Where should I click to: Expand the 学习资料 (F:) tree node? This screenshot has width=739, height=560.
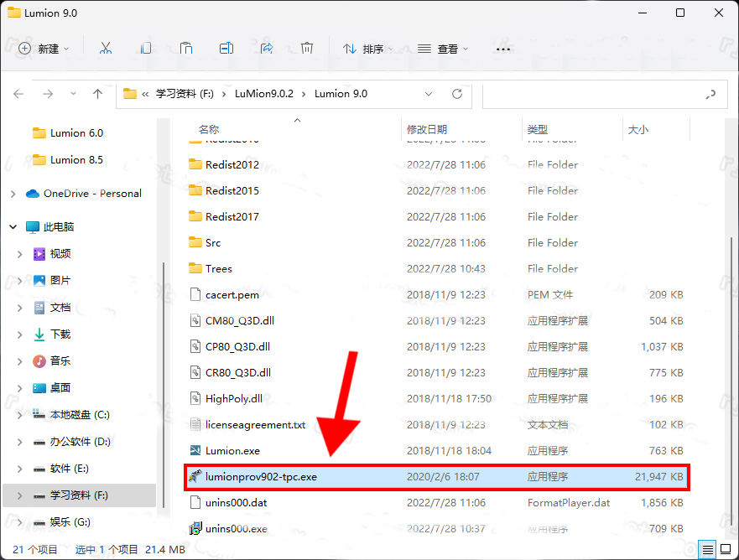tap(19, 495)
